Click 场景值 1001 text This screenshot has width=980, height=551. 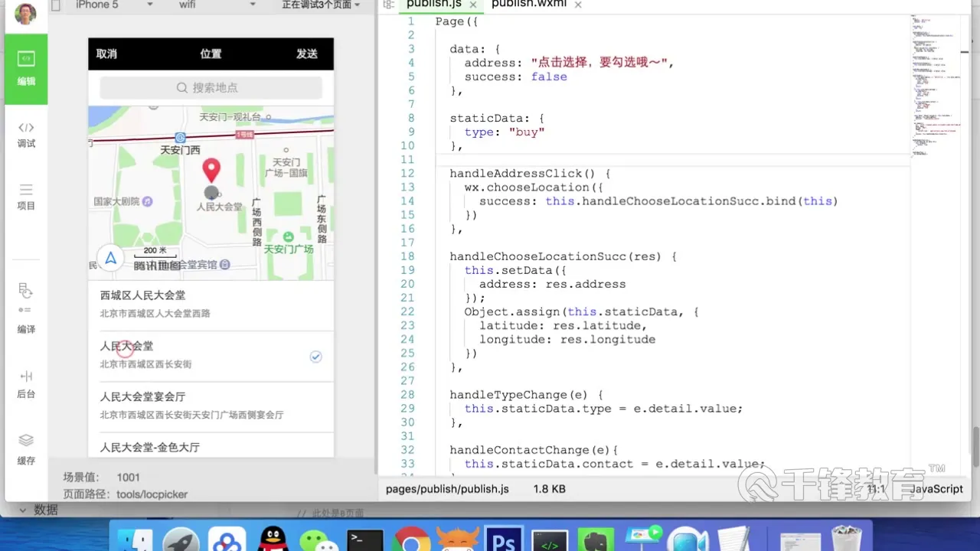[101, 477]
